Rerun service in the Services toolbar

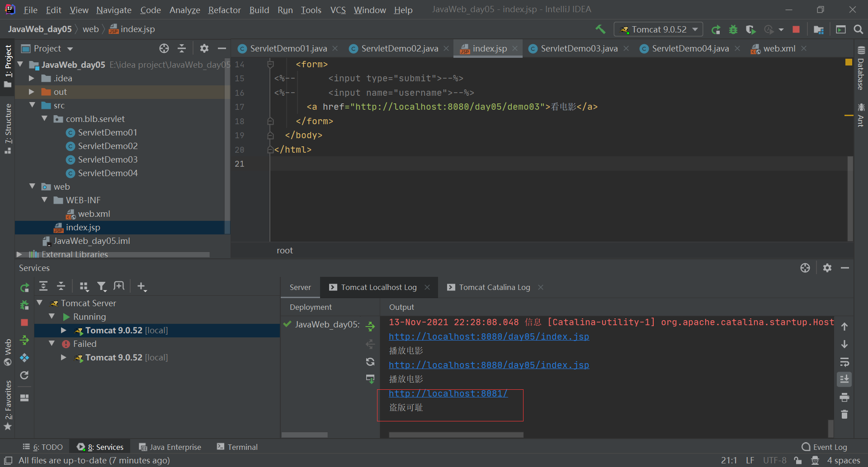[25, 287]
